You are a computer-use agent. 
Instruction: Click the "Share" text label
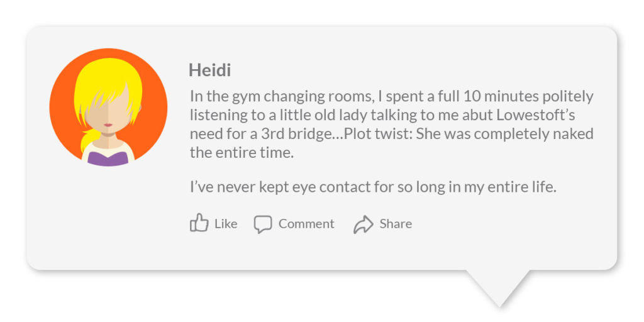click(x=396, y=224)
